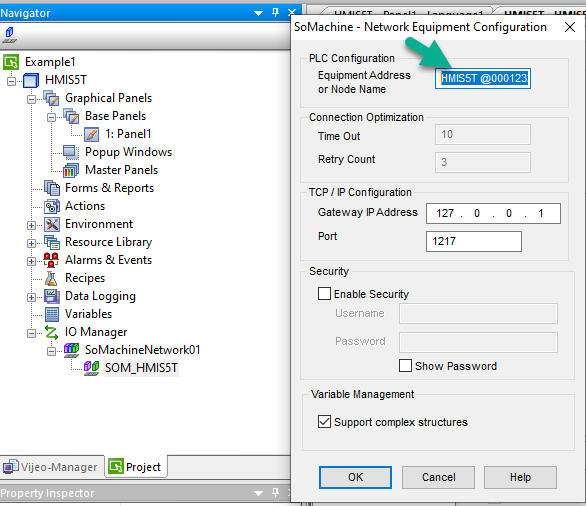This screenshot has height=506, width=586.
Task: Collapse the HMIS5T tree node
Action: 12,81
